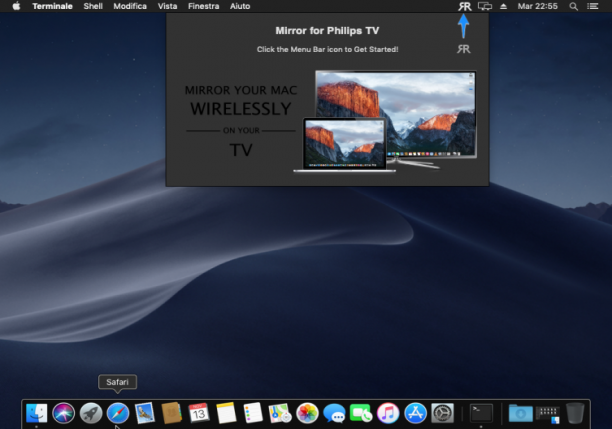The height and width of the screenshot is (429, 612).
Task: Open the Trash in Dock
Action: tap(575, 413)
